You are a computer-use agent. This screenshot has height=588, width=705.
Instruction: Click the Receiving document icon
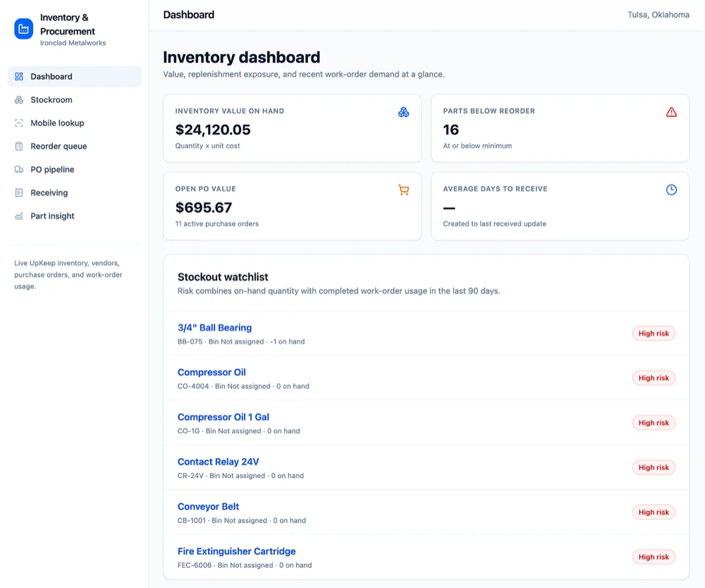point(19,193)
